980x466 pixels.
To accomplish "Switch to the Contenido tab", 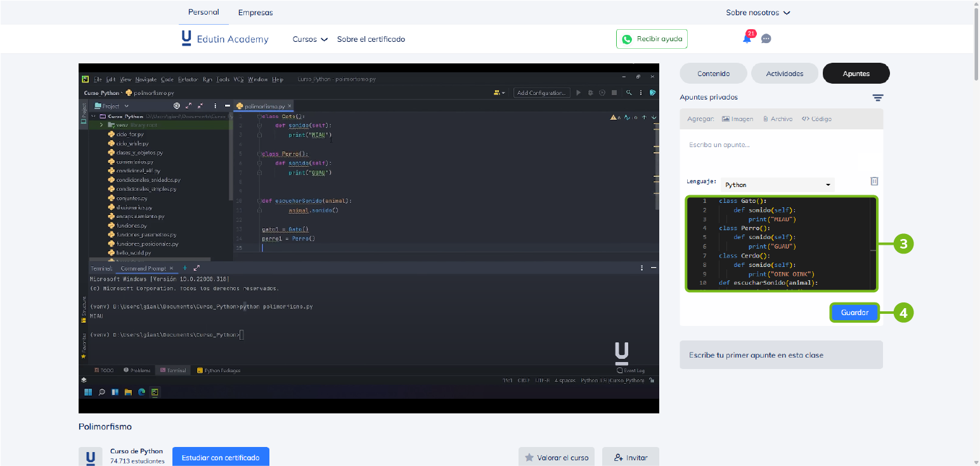I will pyautogui.click(x=713, y=74).
